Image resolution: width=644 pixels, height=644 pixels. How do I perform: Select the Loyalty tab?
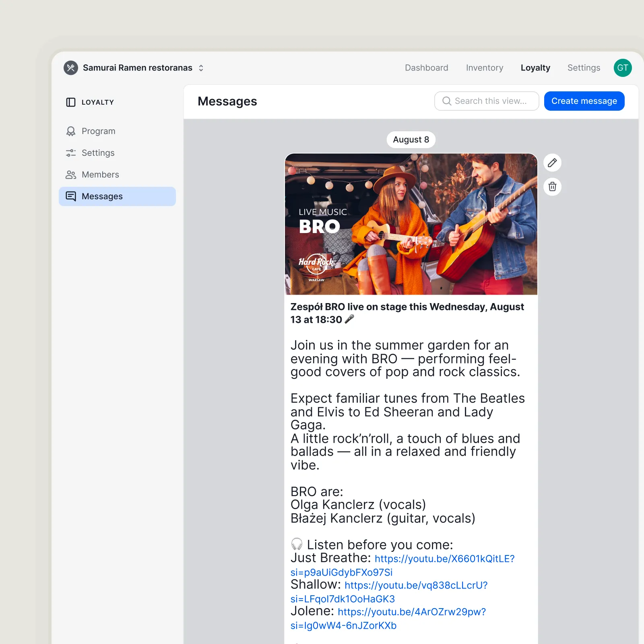pyautogui.click(x=535, y=68)
